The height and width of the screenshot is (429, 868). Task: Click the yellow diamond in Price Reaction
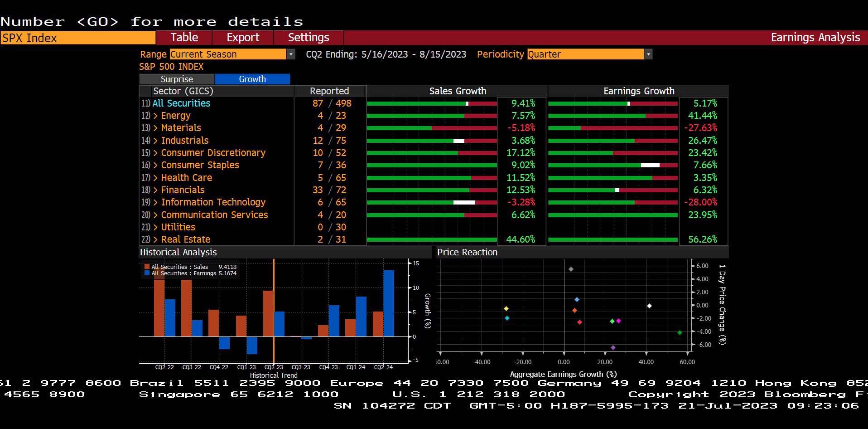pyautogui.click(x=506, y=309)
